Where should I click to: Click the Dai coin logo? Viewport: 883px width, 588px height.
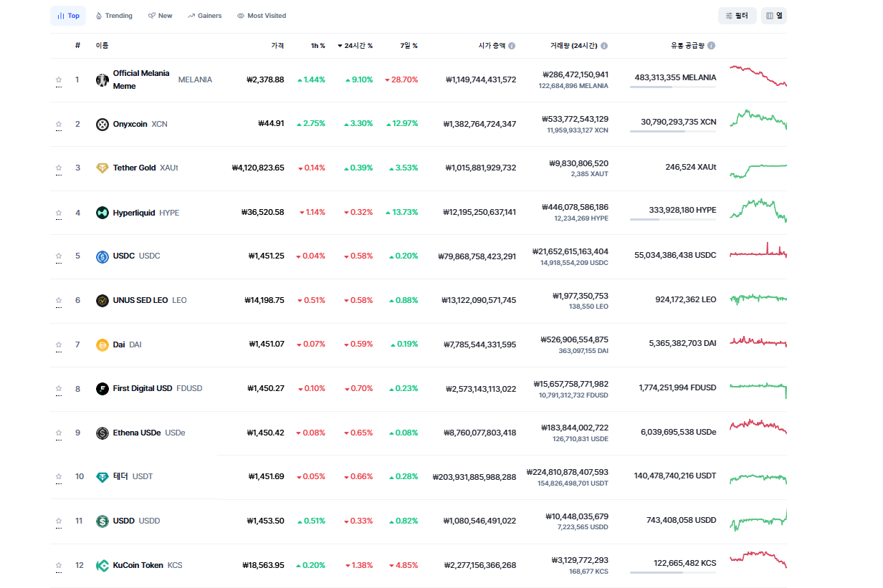[x=102, y=345]
